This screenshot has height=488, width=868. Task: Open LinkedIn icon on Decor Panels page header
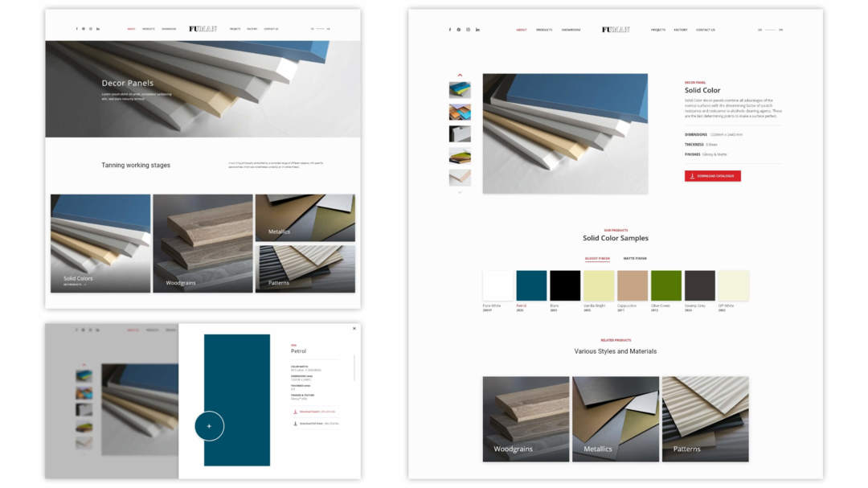click(98, 29)
